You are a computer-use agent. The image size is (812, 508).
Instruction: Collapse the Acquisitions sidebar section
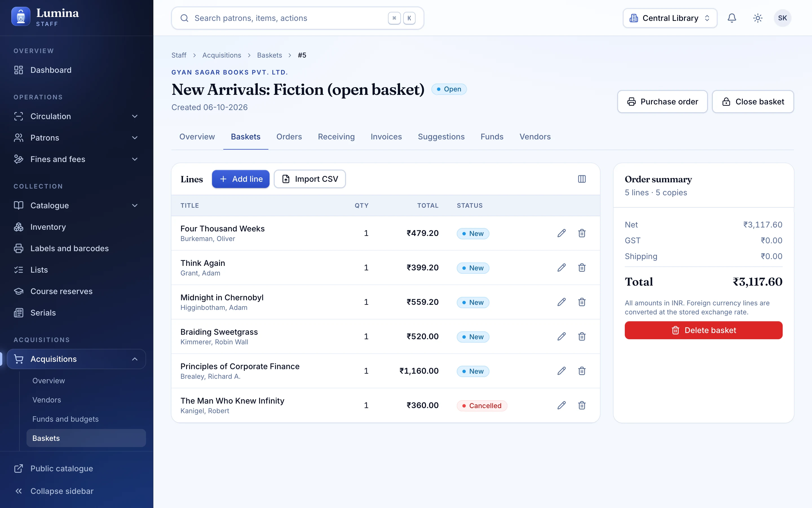coord(76,359)
